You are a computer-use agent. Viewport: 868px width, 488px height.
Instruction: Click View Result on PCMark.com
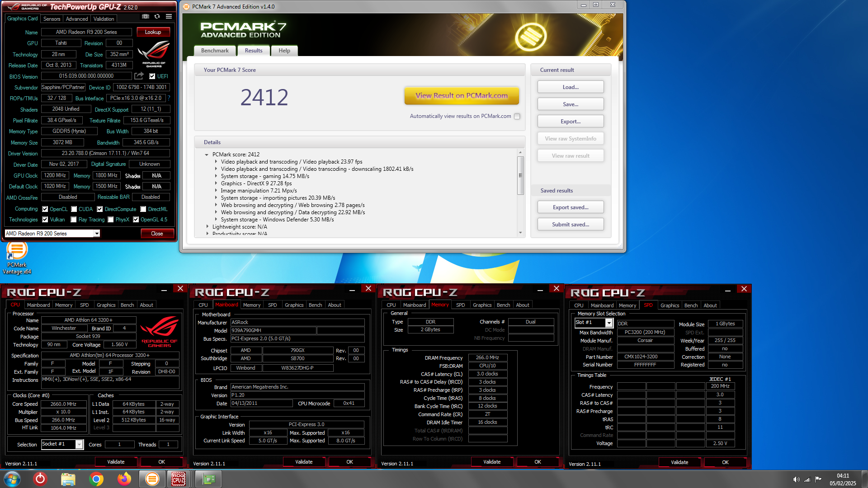point(462,96)
